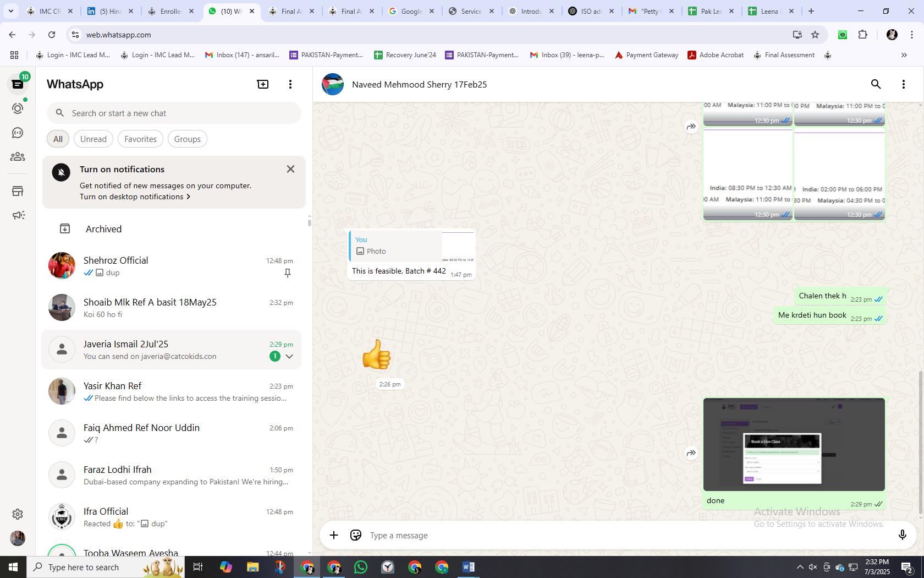
Task: Open the Inbox (147) Gmail bookmark
Action: point(242,55)
